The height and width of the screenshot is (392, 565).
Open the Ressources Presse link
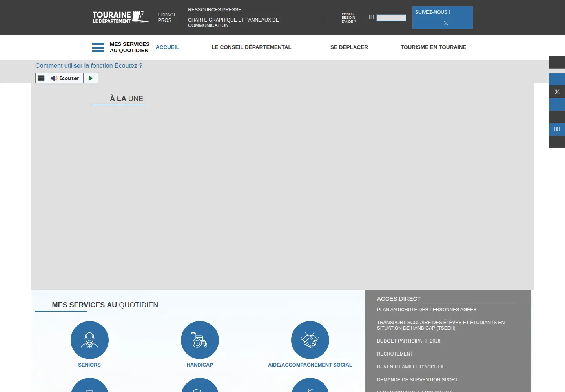point(215,10)
